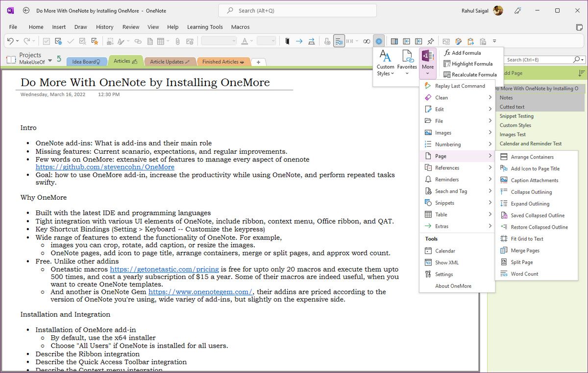The height and width of the screenshot is (373, 588).
Task: Select Replay Last Command menu item
Action: (x=457, y=86)
